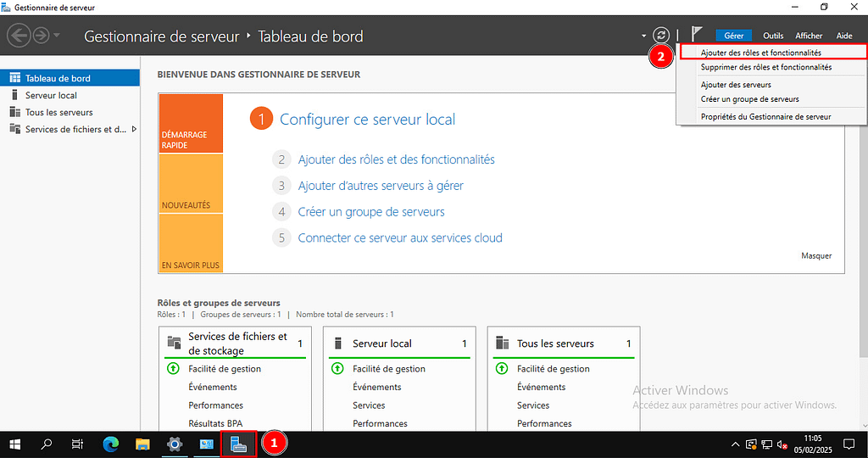Click the back navigation arrow

19,36
